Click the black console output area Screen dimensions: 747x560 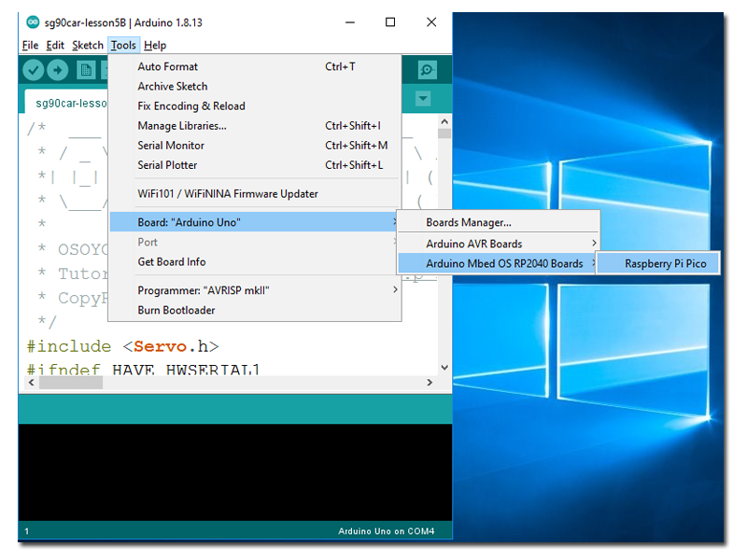pos(235,472)
